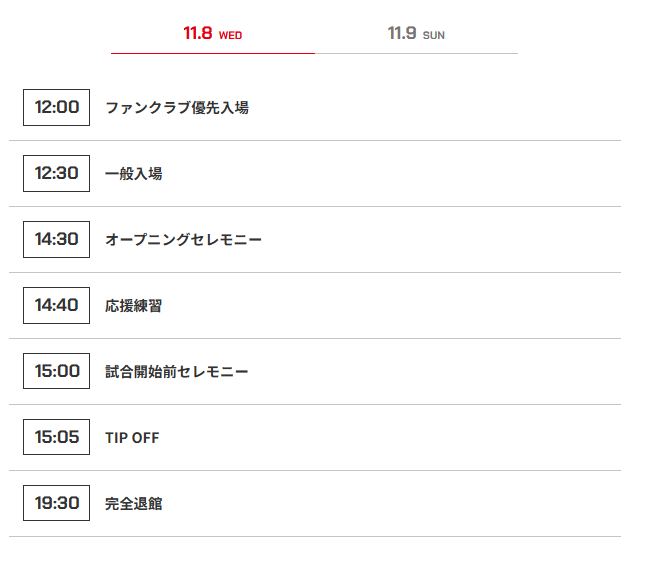The width and height of the screenshot is (646, 563).
Task: Click the red 11.8 date number
Action: click(x=198, y=33)
